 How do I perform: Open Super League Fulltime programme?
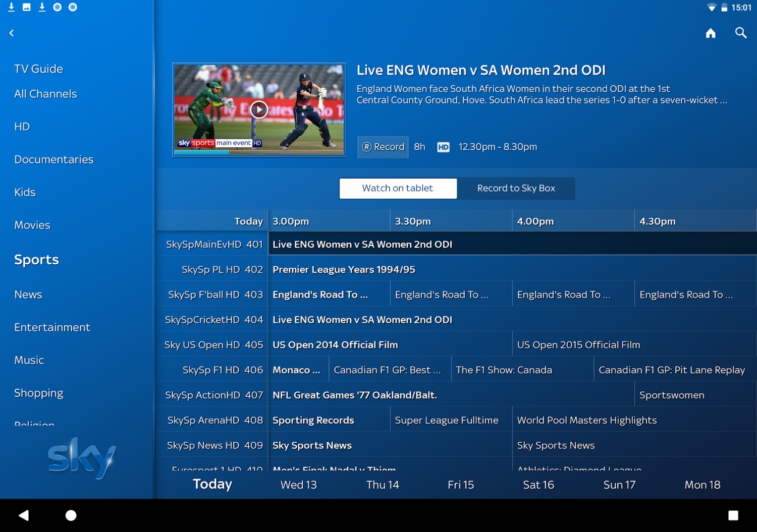coord(451,421)
